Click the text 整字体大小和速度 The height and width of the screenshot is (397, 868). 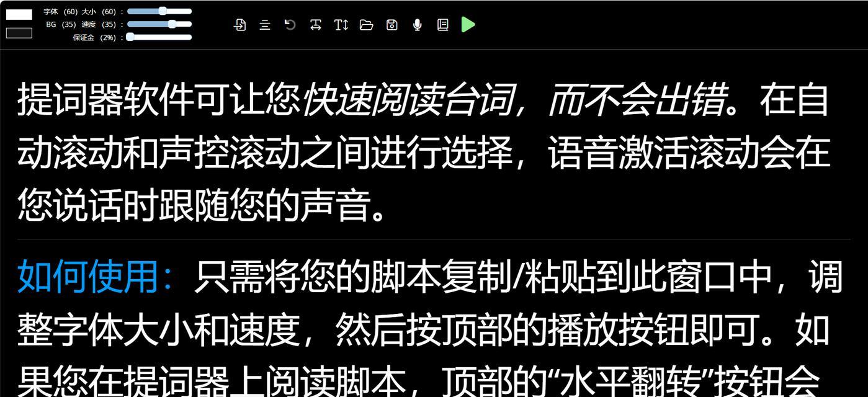(158, 329)
